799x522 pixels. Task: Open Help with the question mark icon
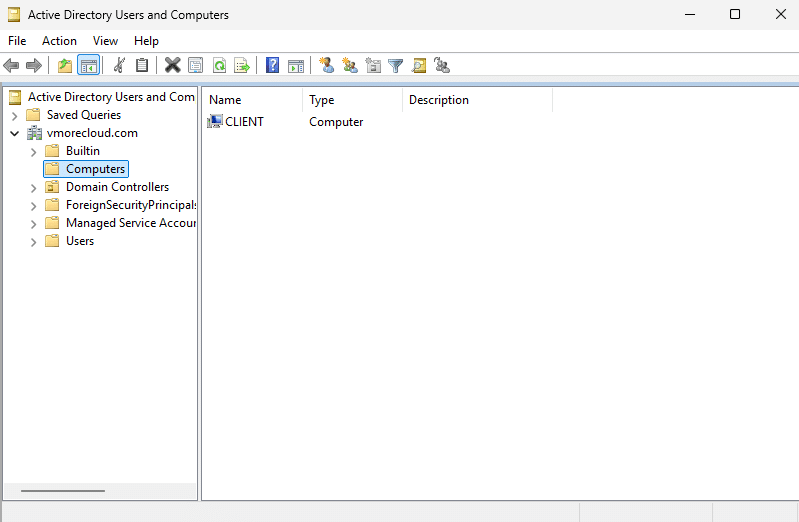coord(273,65)
